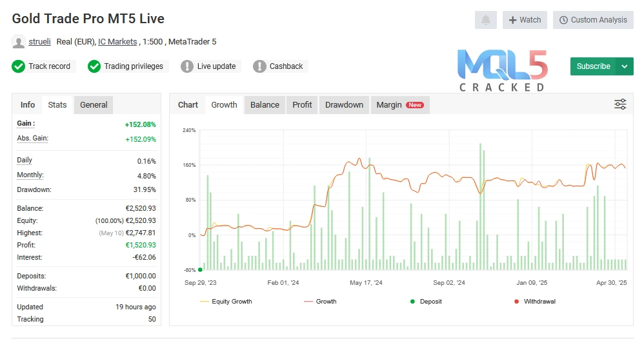Click the notification bell icon
The height and width of the screenshot is (339, 644).
[485, 20]
